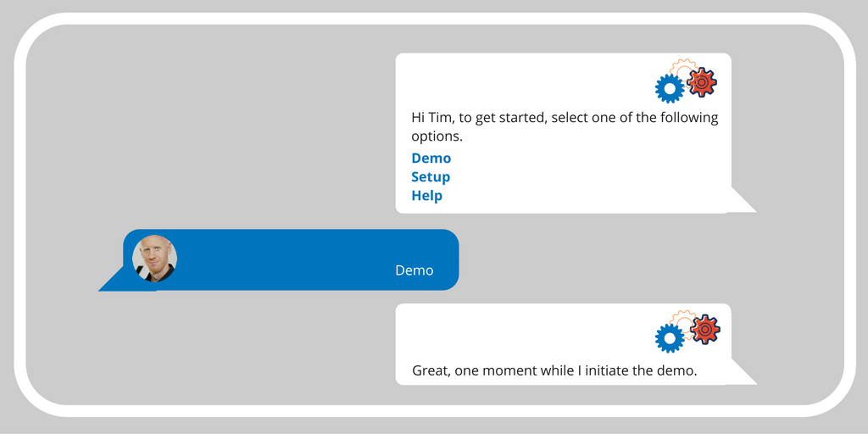Click the word "options." in the greeting message
The image size is (868, 434).
tap(437, 136)
